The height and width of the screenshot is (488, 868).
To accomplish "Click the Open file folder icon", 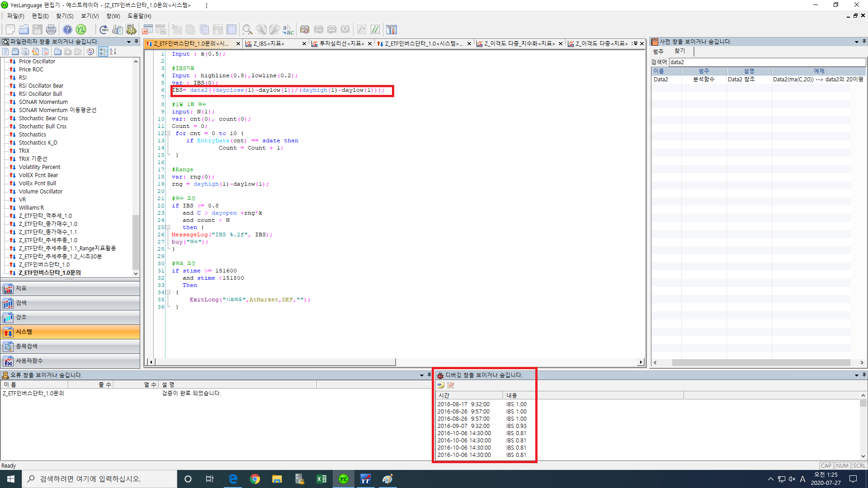I will coord(24,30).
